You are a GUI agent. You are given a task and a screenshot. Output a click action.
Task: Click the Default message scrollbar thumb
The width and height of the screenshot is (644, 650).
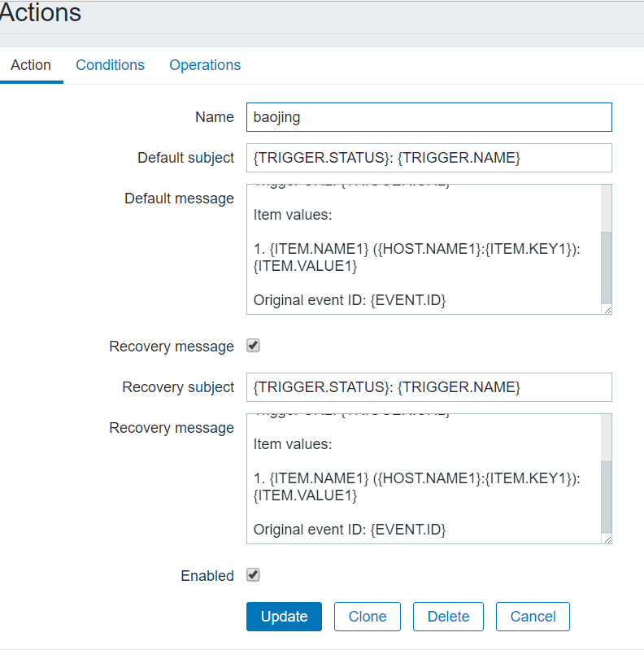[606, 267]
